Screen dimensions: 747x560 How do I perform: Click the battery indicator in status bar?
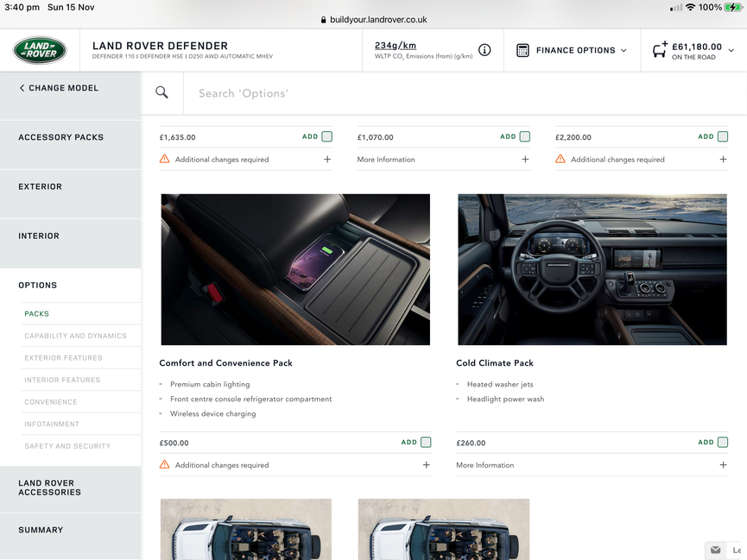point(732,7)
